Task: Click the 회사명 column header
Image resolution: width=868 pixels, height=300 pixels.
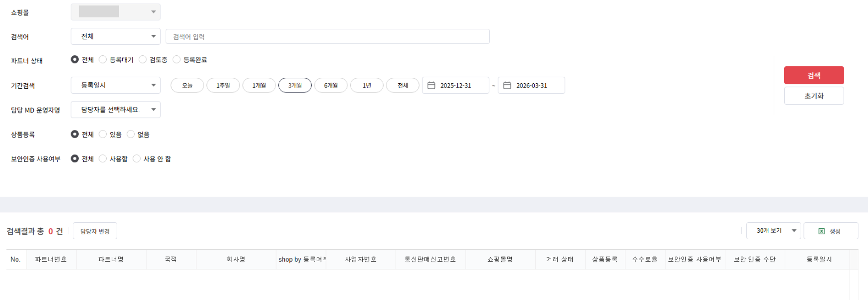Action: tap(236, 259)
